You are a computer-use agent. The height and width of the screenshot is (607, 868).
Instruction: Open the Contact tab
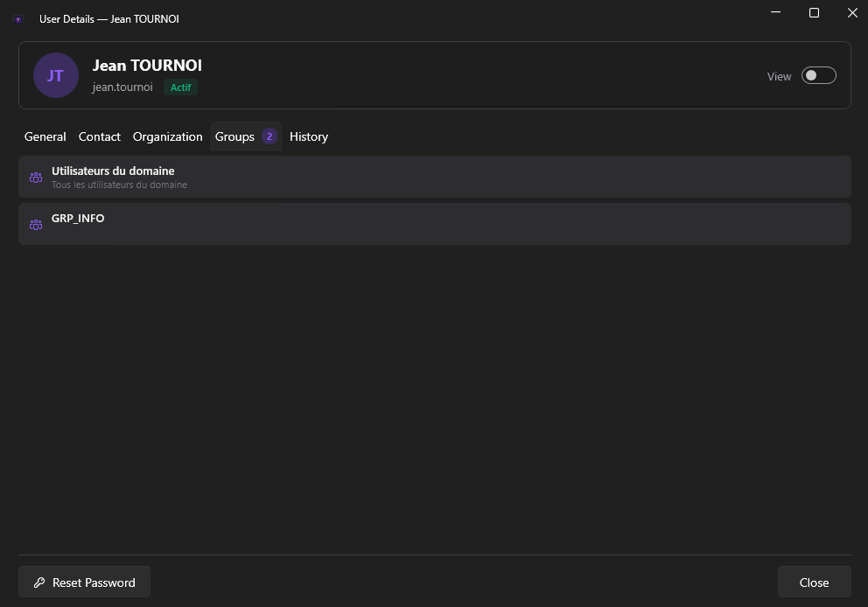pyautogui.click(x=99, y=136)
